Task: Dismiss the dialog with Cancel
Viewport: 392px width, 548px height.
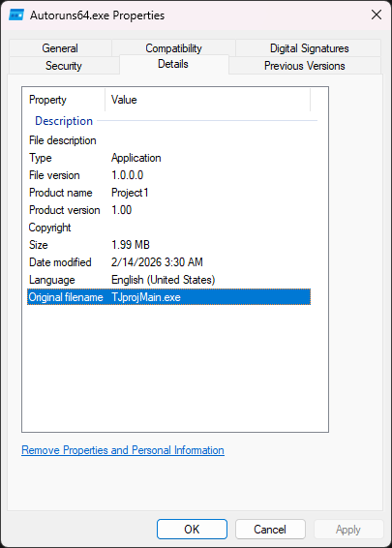Action: click(x=270, y=530)
